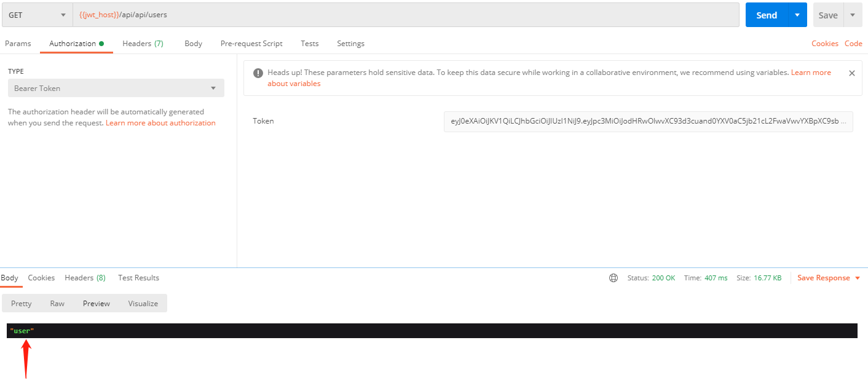The height and width of the screenshot is (391, 868).
Task: Open the Cookies link near Code
Action: pos(824,44)
